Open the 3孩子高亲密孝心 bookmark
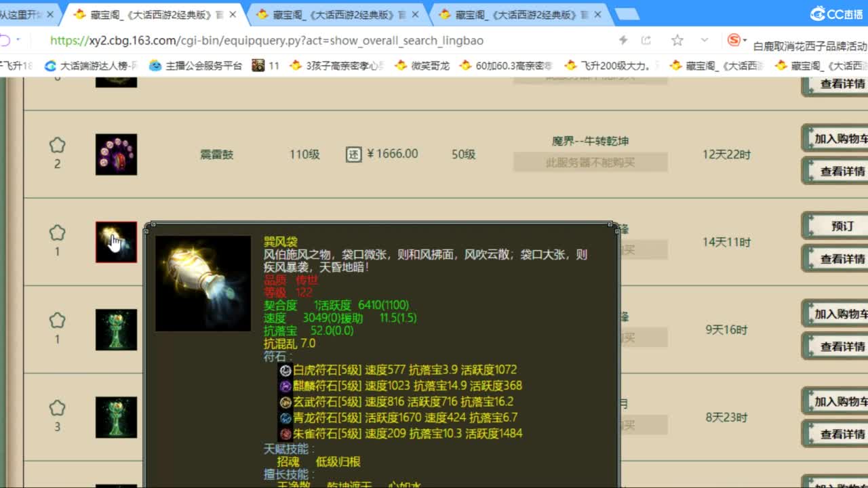This screenshot has height=488, width=868. [x=338, y=66]
